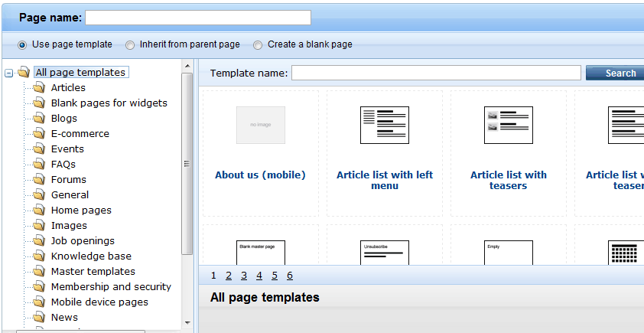Click the Knowledge base folder icon
The height and width of the screenshot is (333, 644).
pos(39,256)
